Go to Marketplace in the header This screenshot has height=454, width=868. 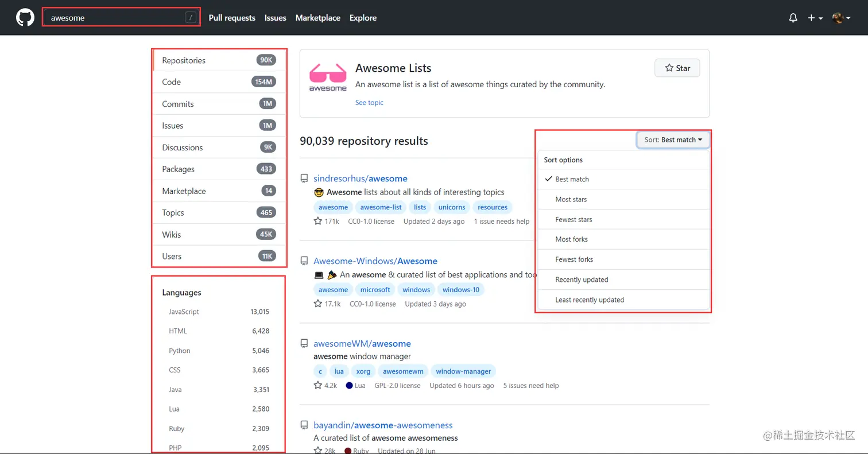pos(318,18)
